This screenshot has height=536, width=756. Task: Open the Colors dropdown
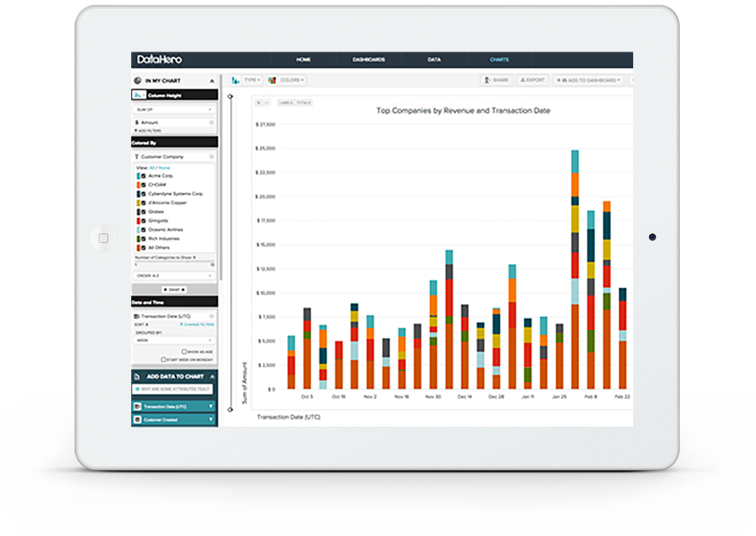click(x=286, y=80)
